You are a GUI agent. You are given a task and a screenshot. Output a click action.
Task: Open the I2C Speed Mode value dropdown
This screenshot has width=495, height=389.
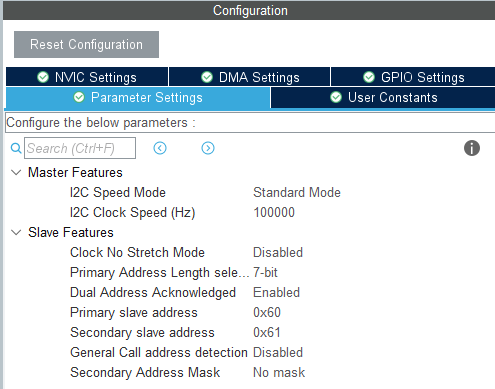coord(297,192)
